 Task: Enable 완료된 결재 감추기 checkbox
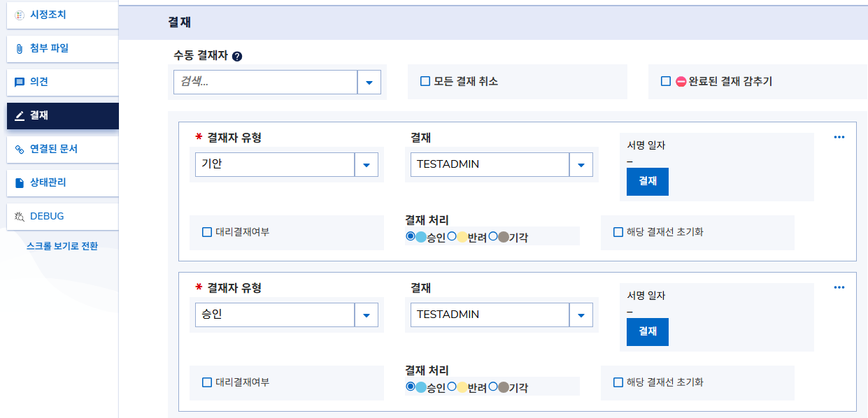tap(666, 81)
